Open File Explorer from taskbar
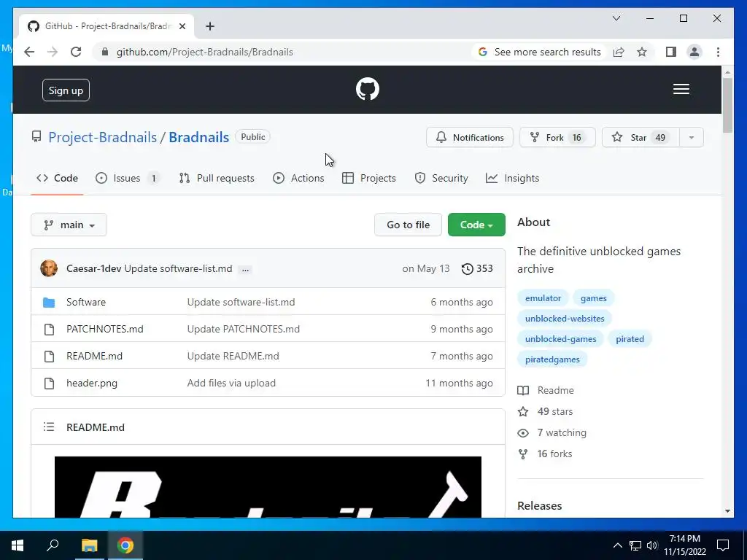Viewport: 747px width, 560px height. 89,545
